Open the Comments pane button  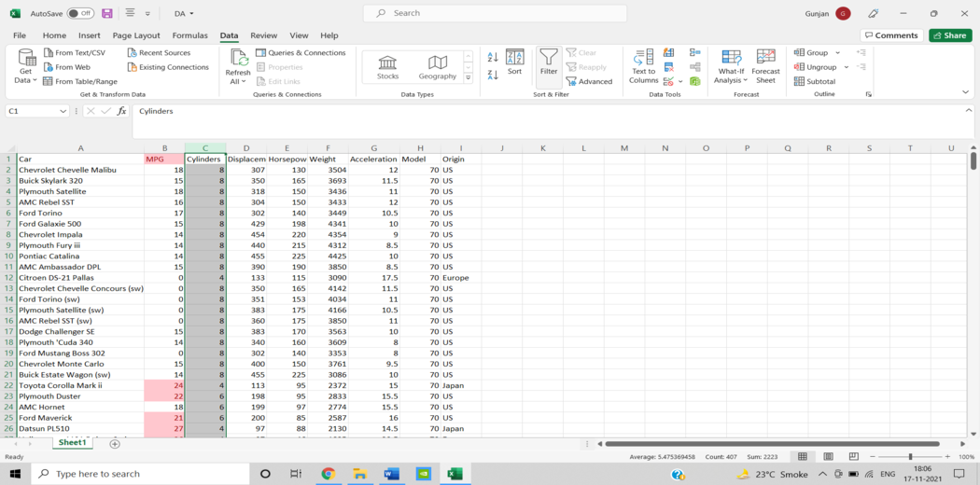point(891,35)
